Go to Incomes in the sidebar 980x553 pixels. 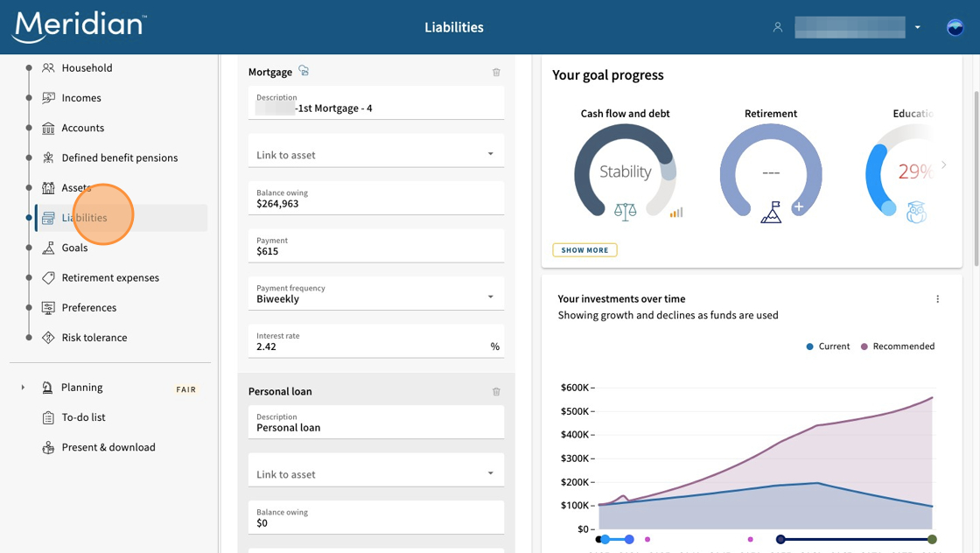click(81, 98)
